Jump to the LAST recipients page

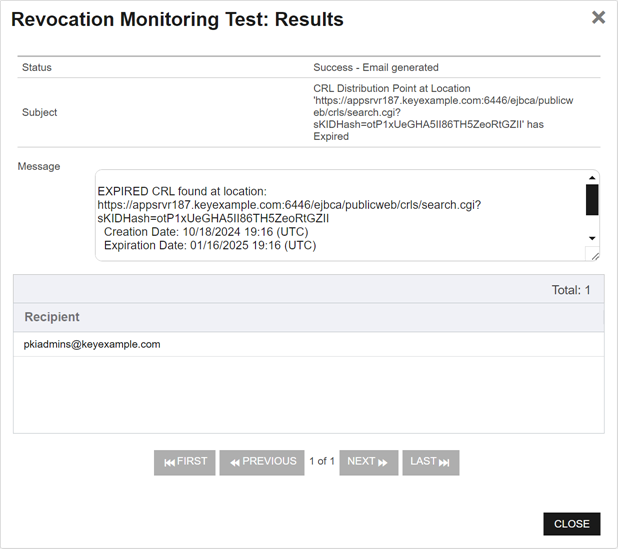[430, 462]
